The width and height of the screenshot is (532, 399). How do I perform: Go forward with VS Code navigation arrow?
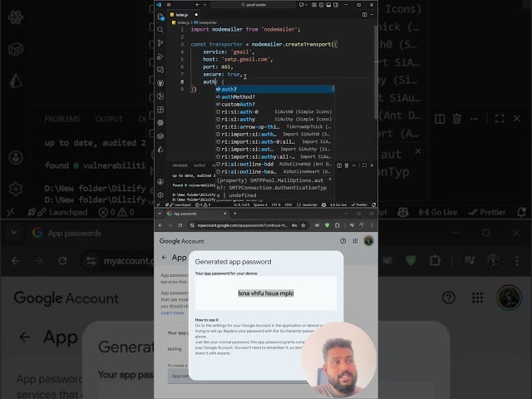(x=204, y=5)
